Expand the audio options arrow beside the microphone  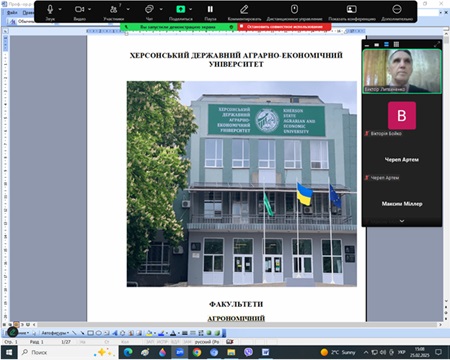[x=60, y=9]
